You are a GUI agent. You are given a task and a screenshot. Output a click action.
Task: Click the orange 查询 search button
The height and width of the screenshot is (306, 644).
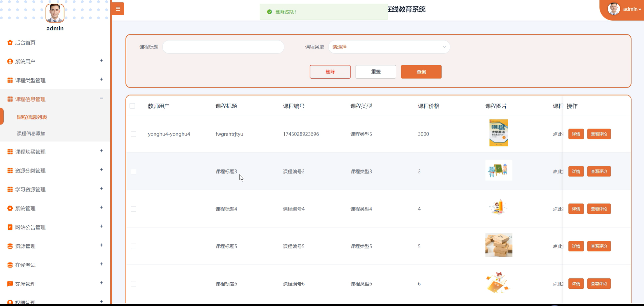pyautogui.click(x=421, y=72)
